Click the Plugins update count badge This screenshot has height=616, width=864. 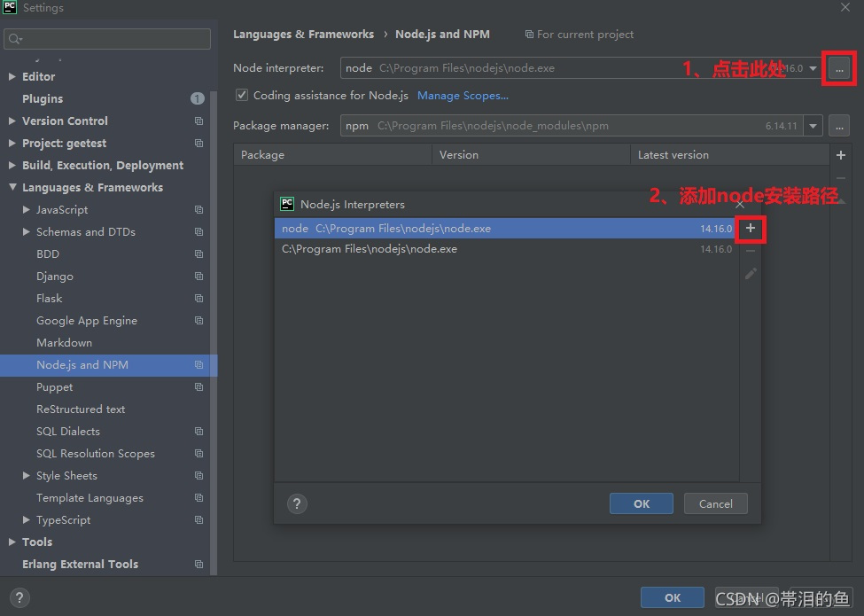tap(198, 98)
